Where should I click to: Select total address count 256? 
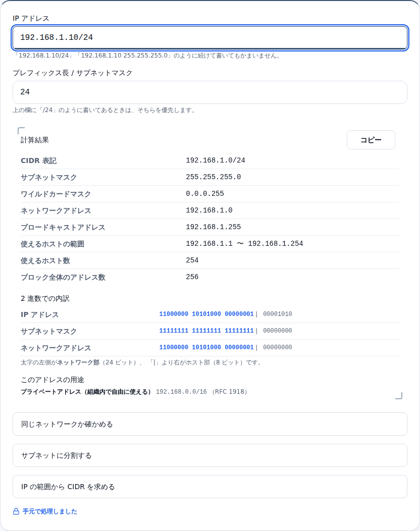coord(192,277)
